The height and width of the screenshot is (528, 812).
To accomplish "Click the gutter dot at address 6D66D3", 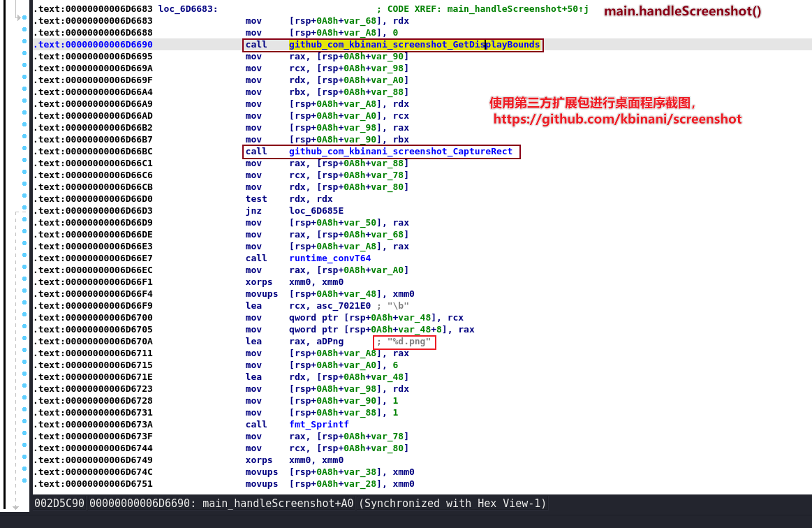I will [x=25, y=211].
